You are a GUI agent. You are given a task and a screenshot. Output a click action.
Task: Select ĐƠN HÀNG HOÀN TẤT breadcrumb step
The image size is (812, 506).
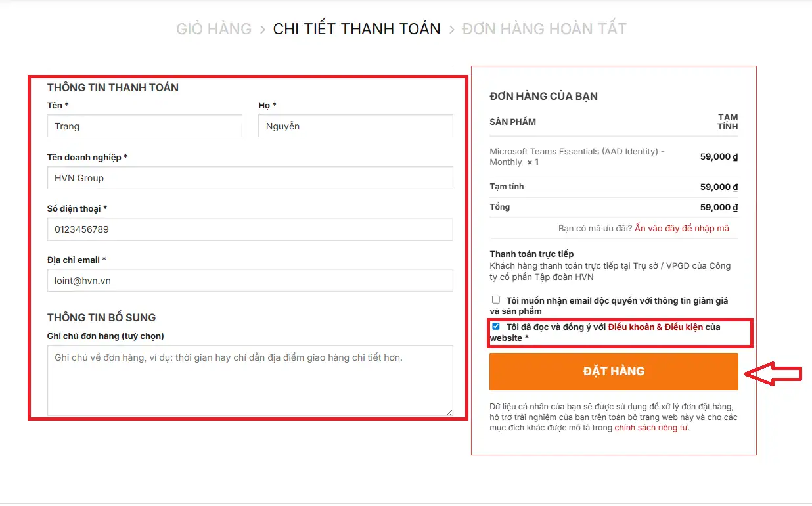(x=545, y=29)
